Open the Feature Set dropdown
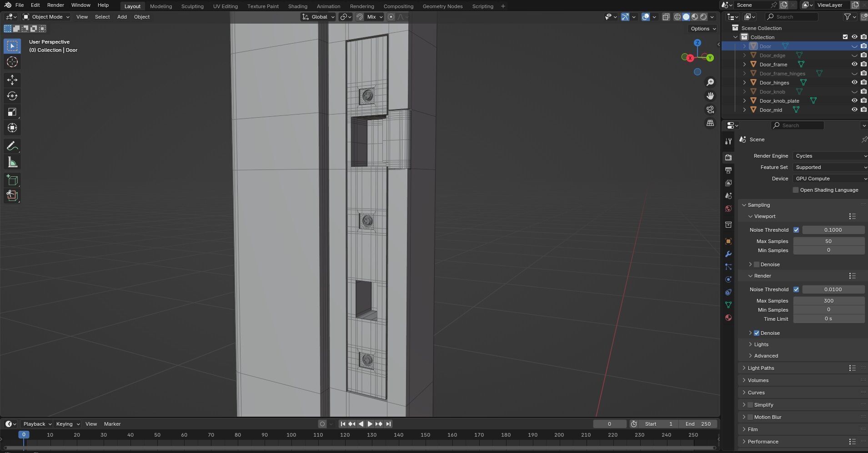868x453 pixels. click(x=830, y=167)
